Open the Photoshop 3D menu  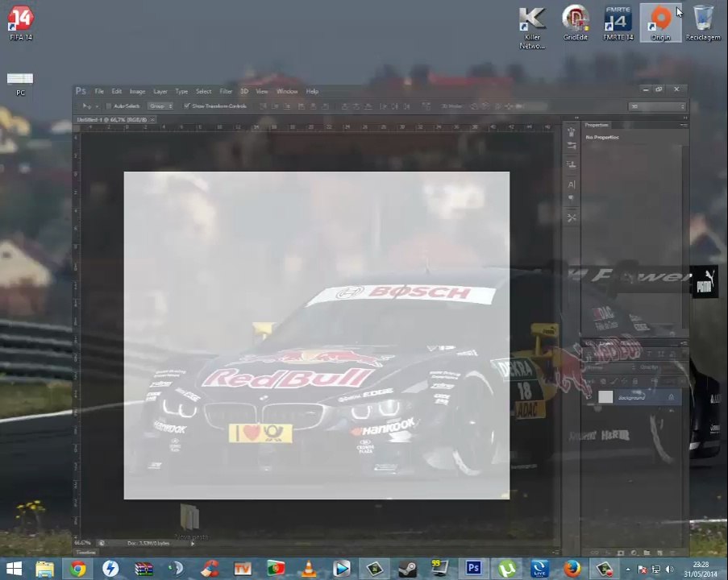tap(244, 91)
